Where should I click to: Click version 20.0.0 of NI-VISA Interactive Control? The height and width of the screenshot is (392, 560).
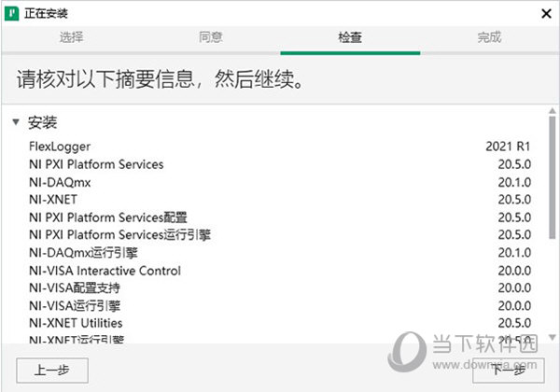click(x=514, y=271)
